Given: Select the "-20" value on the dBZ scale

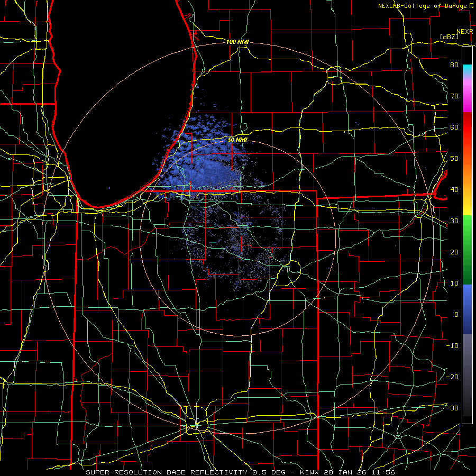Looking at the screenshot, I should tap(452, 377).
